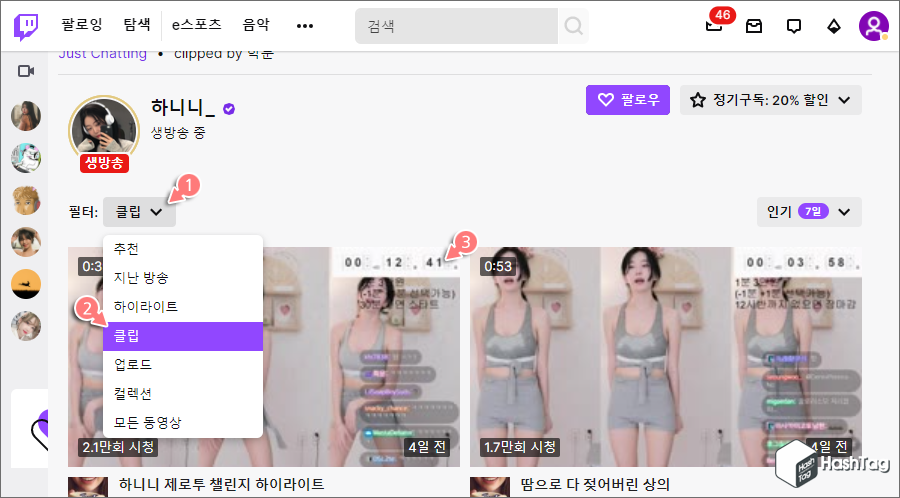Open first sidebar channel avatar
Viewport: 900px width, 498px height.
(26, 116)
